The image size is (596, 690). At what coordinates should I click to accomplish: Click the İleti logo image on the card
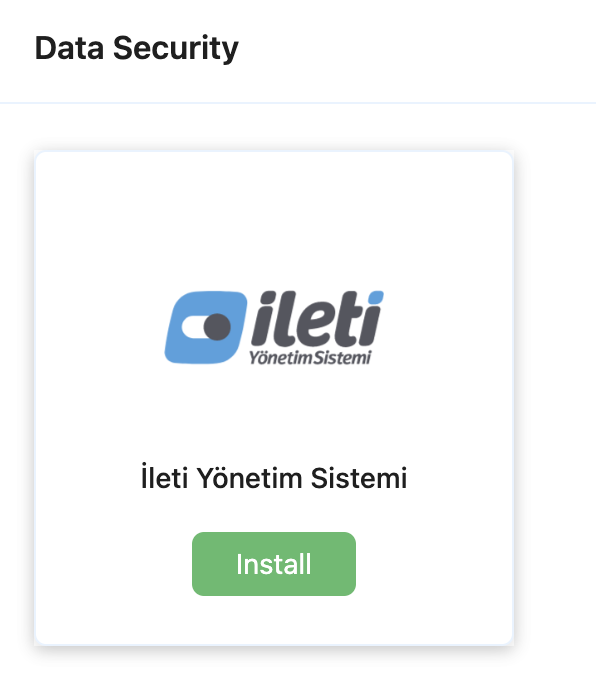[274, 327]
